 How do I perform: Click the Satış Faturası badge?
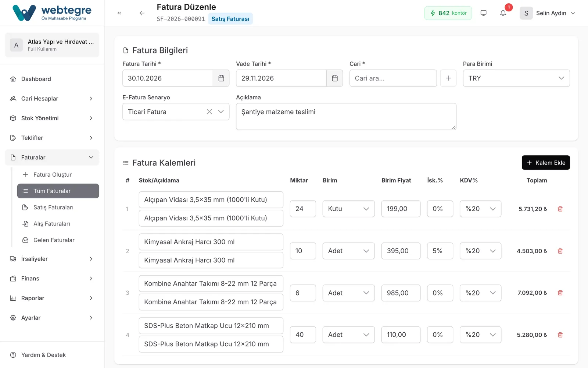point(230,19)
